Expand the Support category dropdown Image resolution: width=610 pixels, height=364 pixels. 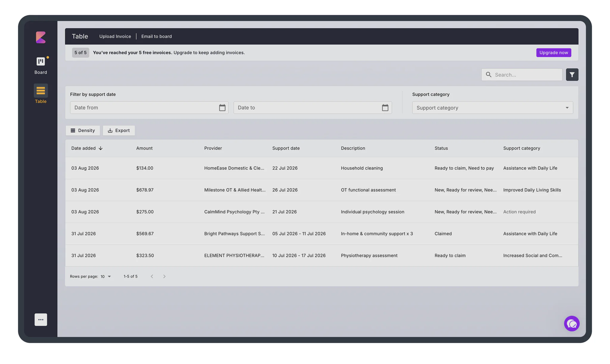pyautogui.click(x=492, y=108)
